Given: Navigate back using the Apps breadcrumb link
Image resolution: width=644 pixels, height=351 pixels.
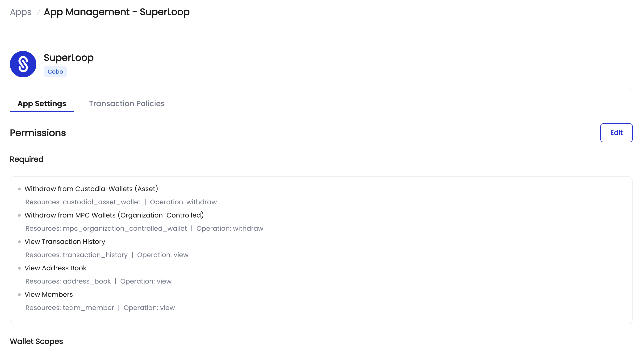Looking at the screenshot, I should tap(21, 12).
